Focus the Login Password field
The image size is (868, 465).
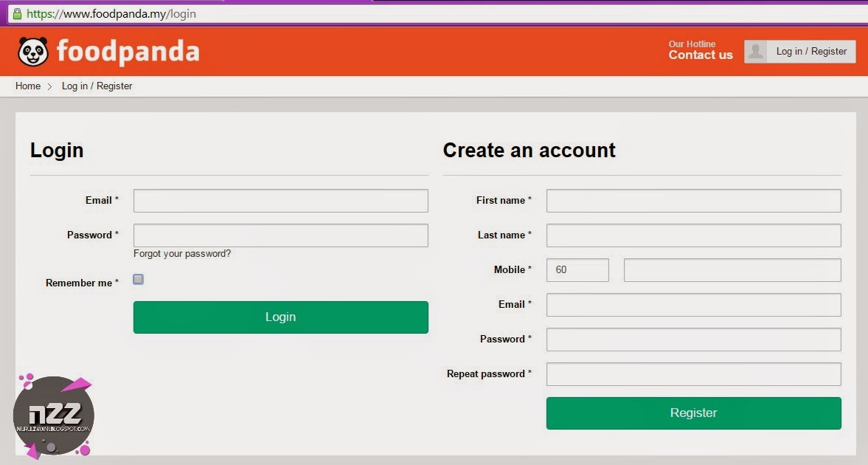pos(281,235)
